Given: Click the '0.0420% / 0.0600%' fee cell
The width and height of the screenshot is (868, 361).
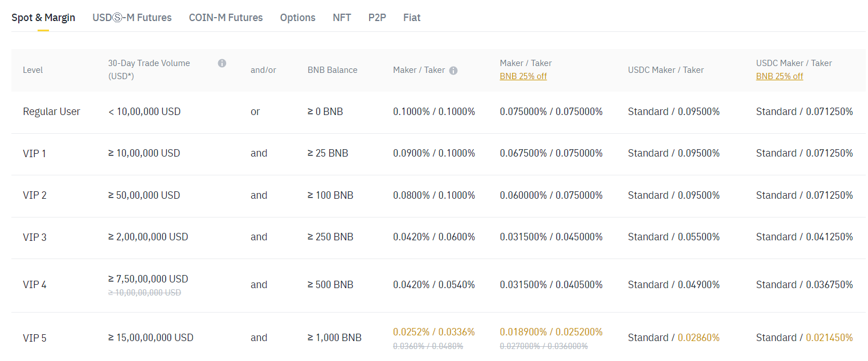Looking at the screenshot, I should [x=434, y=237].
